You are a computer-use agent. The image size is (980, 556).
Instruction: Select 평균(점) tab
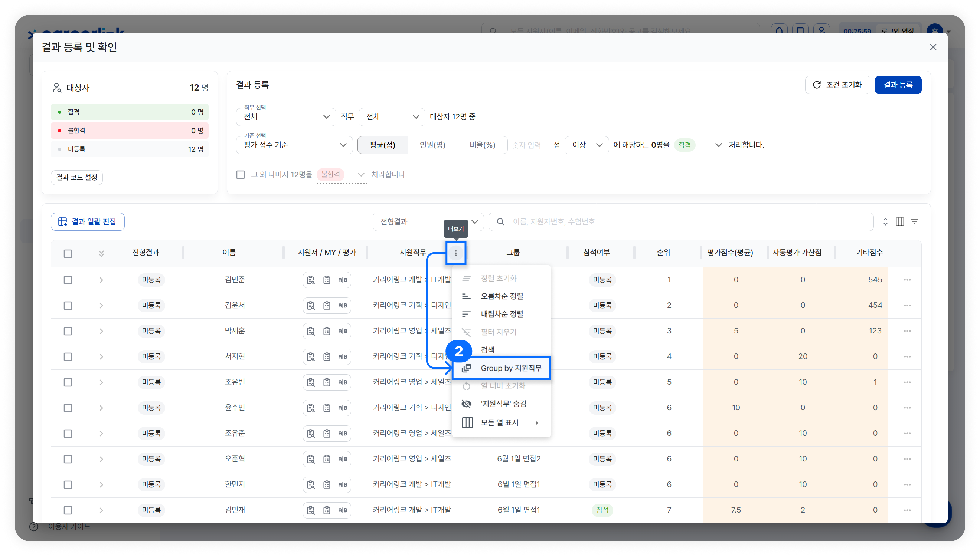[382, 145]
